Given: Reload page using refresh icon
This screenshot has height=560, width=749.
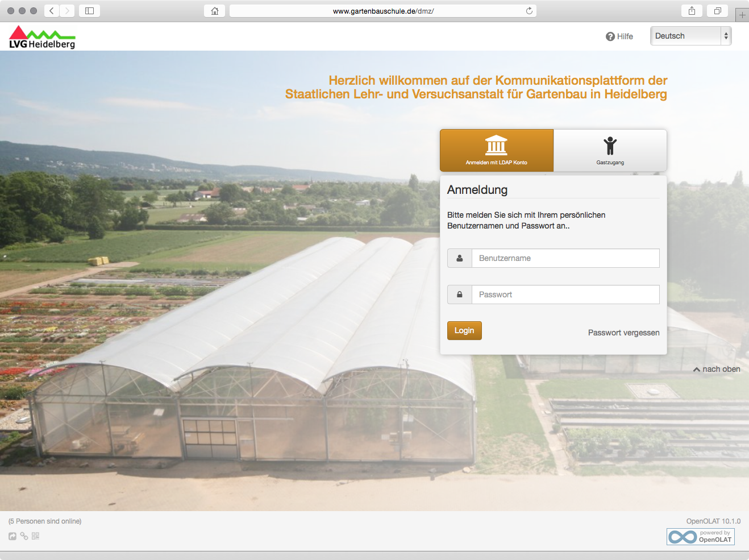Looking at the screenshot, I should click(529, 11).
